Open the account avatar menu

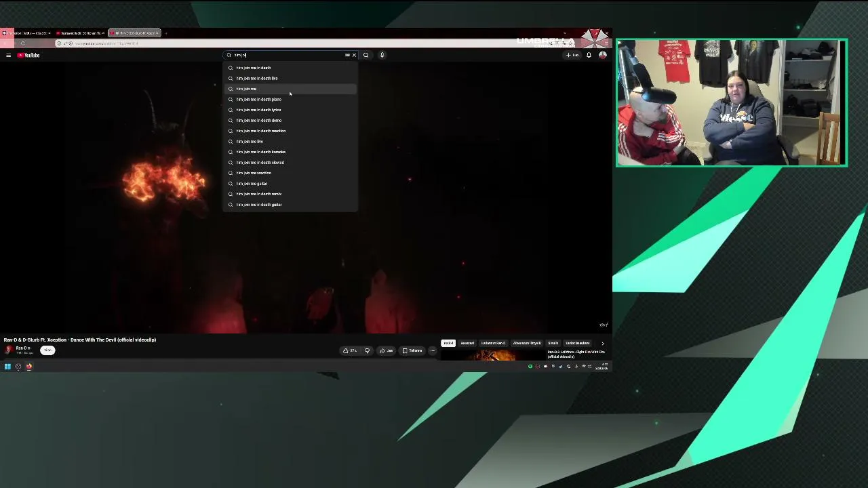point(602,55)
